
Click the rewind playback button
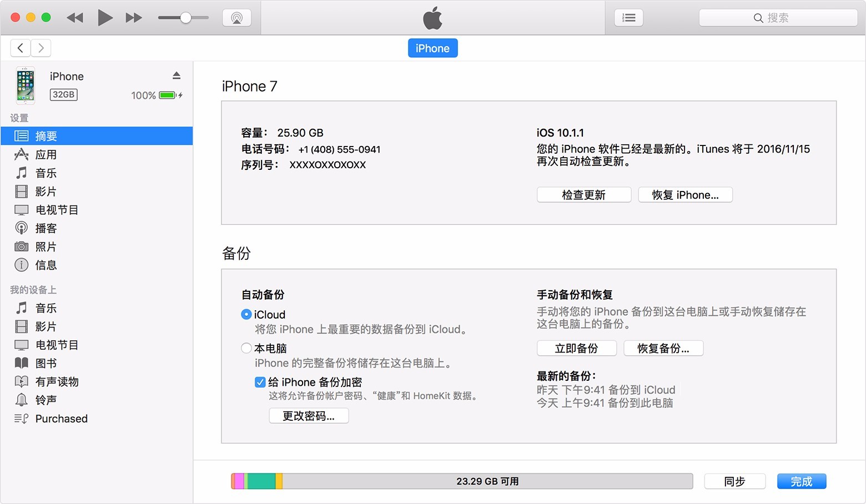tap(75, 18)
